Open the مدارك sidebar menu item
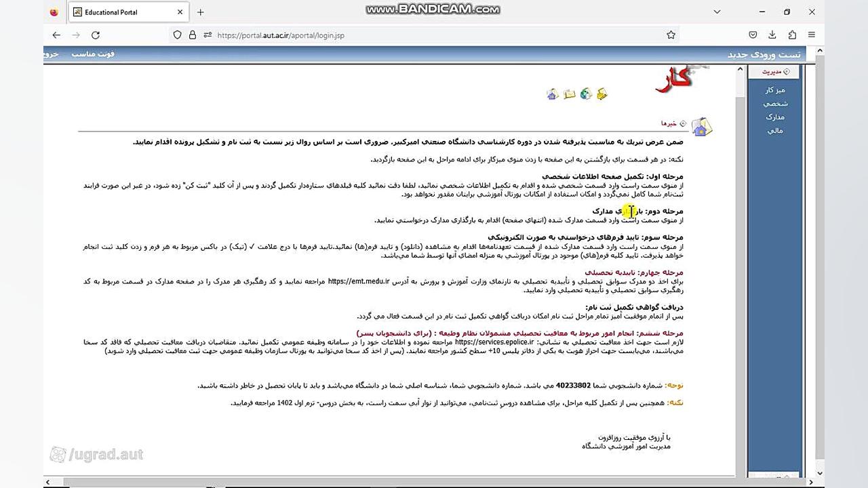This screenshot has height=488, width=868. click(x=775, y=117)
